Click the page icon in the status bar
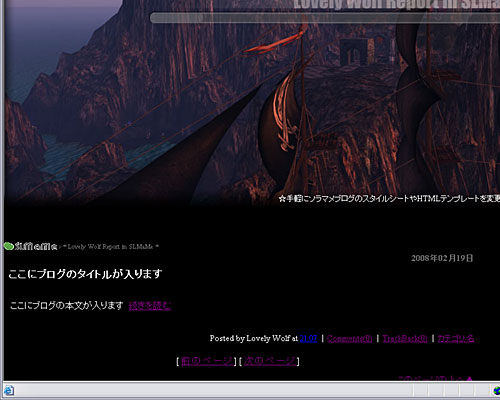Screen dimensions: 500x400 pyautogui.click(x=9, y=390)
